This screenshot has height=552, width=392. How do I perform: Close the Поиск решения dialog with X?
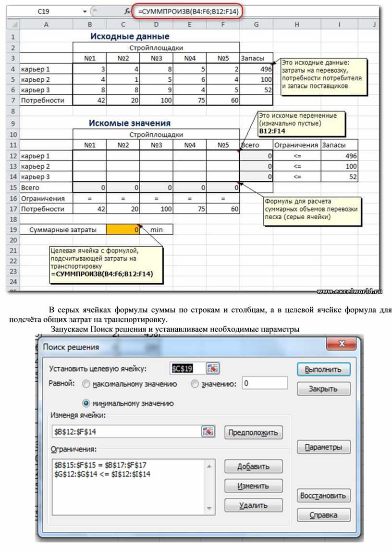pyautogui.click(x=342, y=345)
